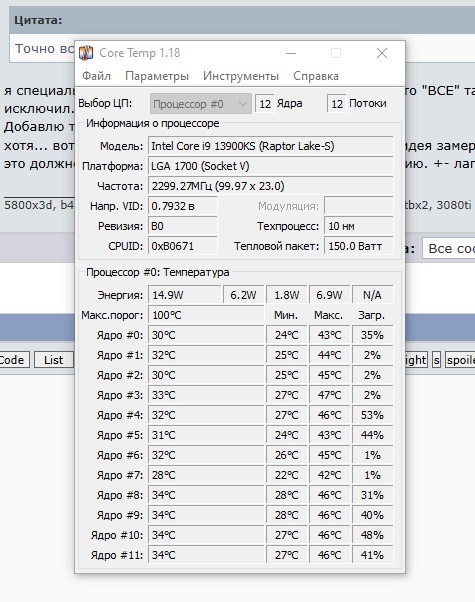Click the Макс. column header
Image resolution: width=475 pixels, height=602 pixels.
[x=328, y=315]
